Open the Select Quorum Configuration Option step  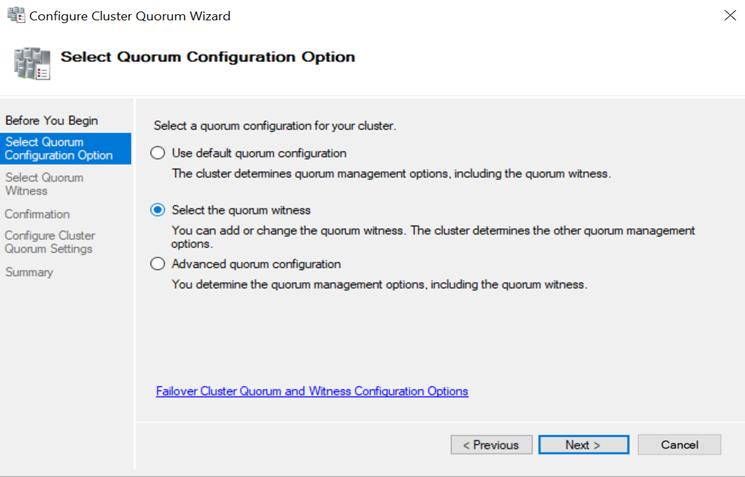click(x=59, y=149)
